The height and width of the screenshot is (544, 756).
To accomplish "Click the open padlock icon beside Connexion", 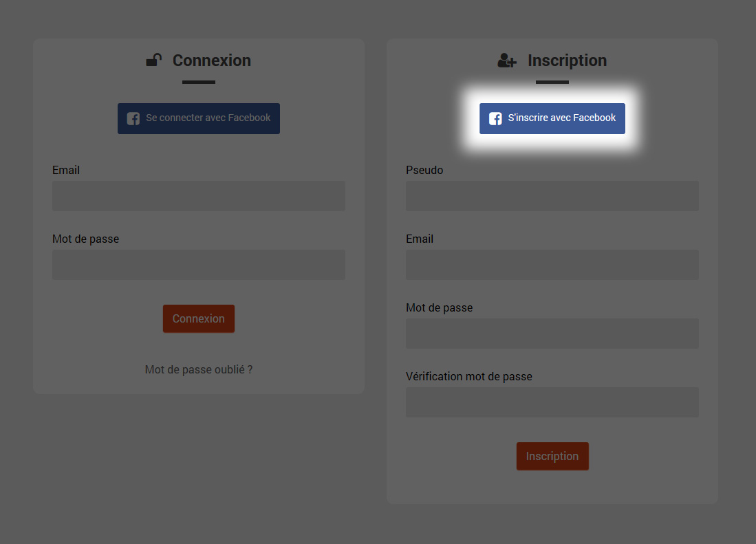I will pos(154,61).
